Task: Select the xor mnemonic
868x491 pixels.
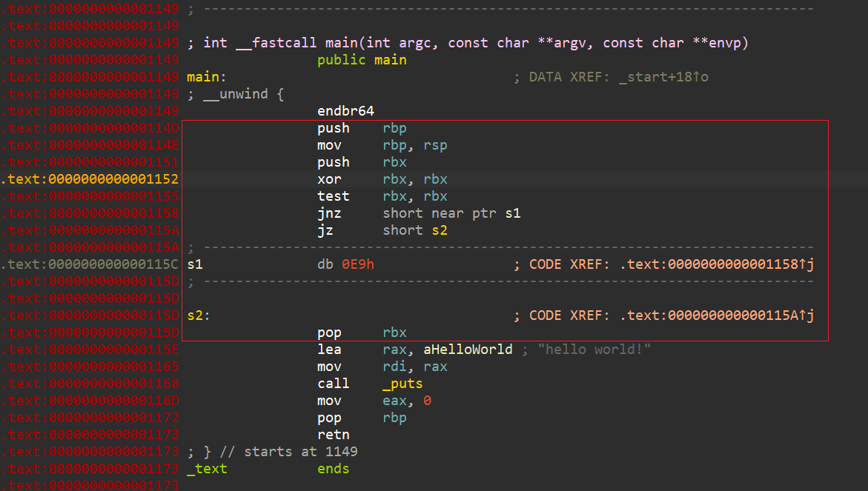Action: [329, 179]
